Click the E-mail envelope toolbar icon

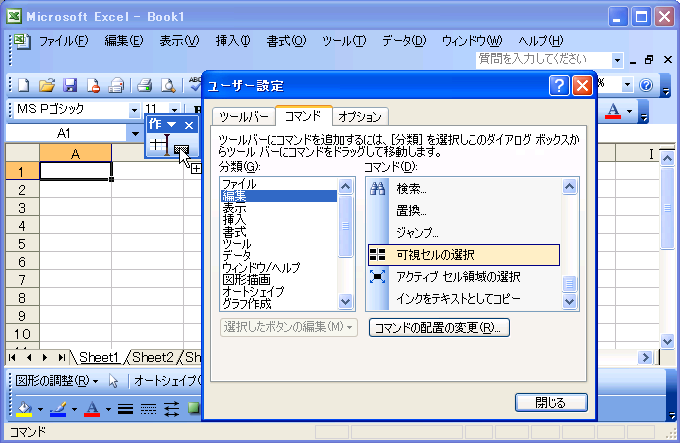pos(116,85)
